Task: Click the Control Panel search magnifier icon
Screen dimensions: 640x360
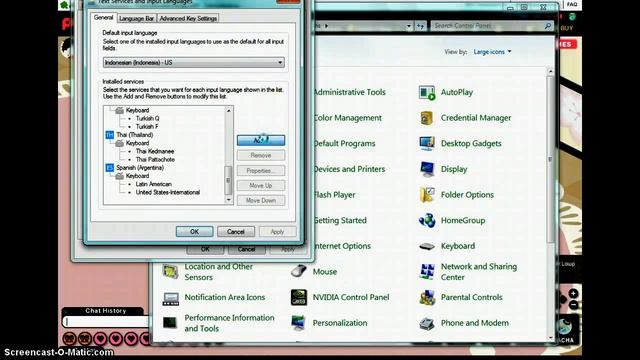Action: (x=548, y=26)
